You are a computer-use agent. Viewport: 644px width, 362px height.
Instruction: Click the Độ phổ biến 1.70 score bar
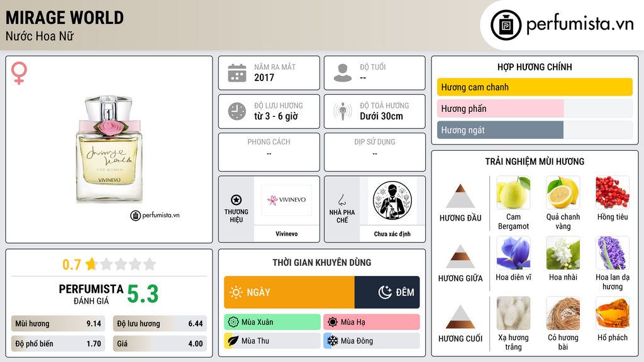point(58,344)
